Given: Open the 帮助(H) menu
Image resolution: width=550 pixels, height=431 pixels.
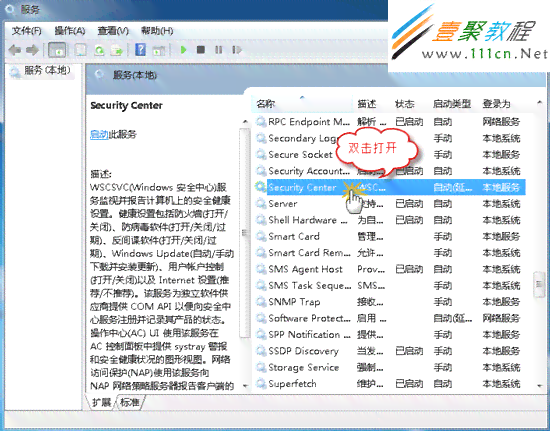Looking at the screenshot, I should tap(157, 31).
